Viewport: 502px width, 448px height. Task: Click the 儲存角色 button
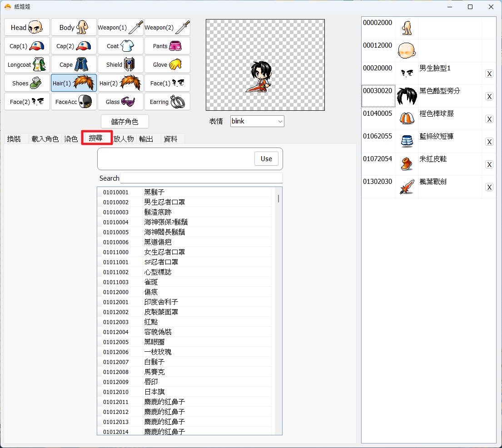coord(125,122)
